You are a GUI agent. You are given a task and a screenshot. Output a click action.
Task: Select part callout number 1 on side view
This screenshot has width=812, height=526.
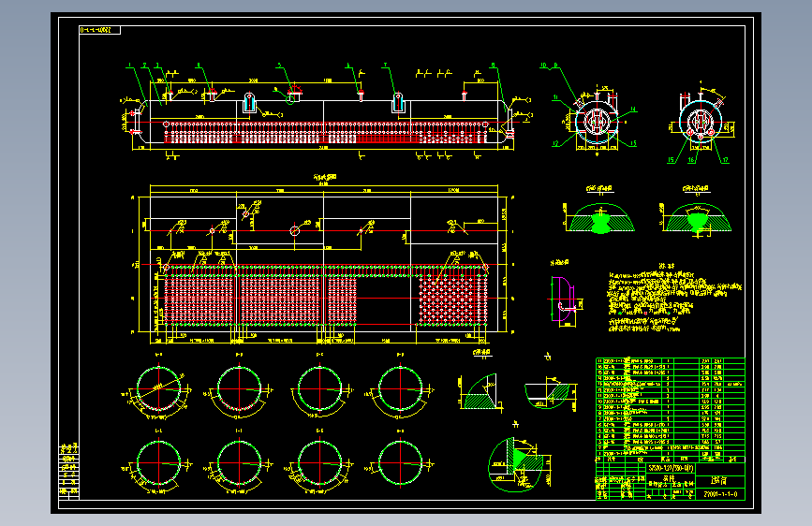[x=129, y=66]
